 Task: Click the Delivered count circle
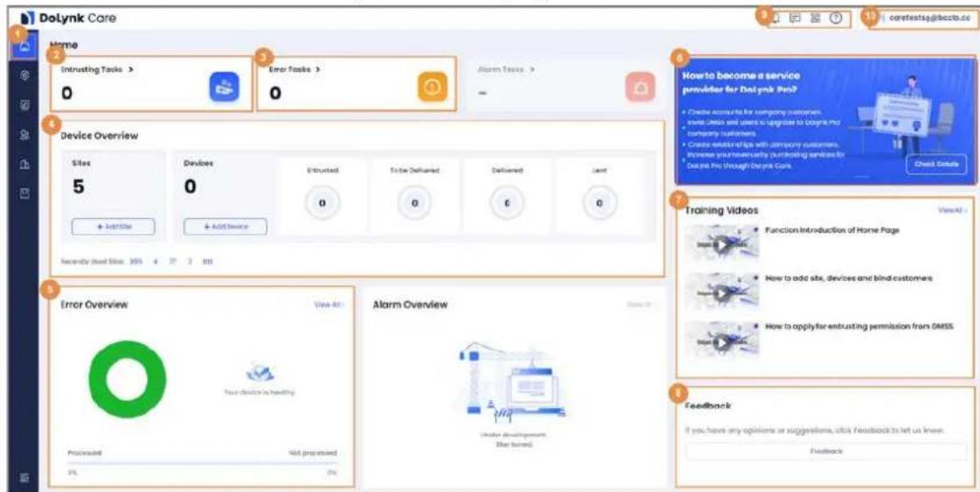point(507,202)
